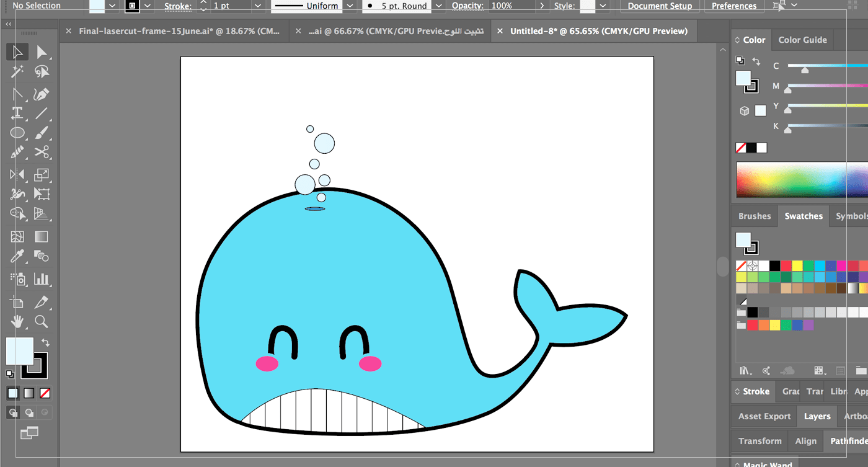The height and width of the screenshot is (467, 868).
Task: Click the Swap Fill and Stroke arrow in toolbar
Action: (45, 342)
